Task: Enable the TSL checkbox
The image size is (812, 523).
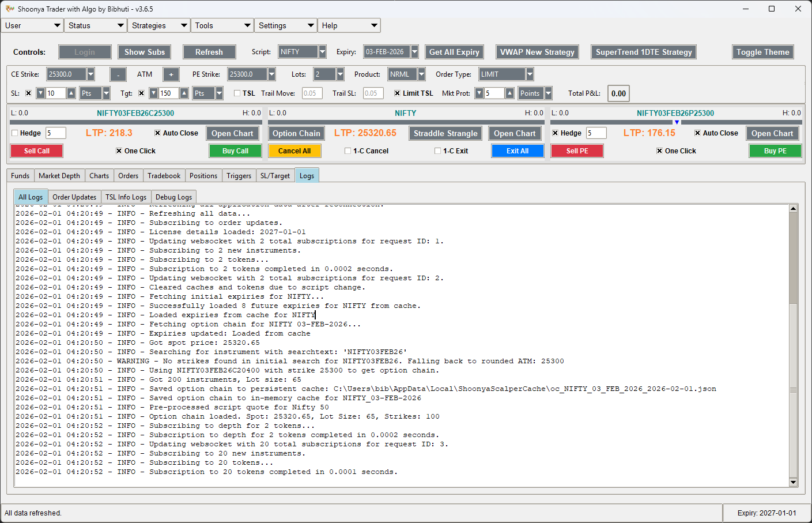Action: point(237,93)
